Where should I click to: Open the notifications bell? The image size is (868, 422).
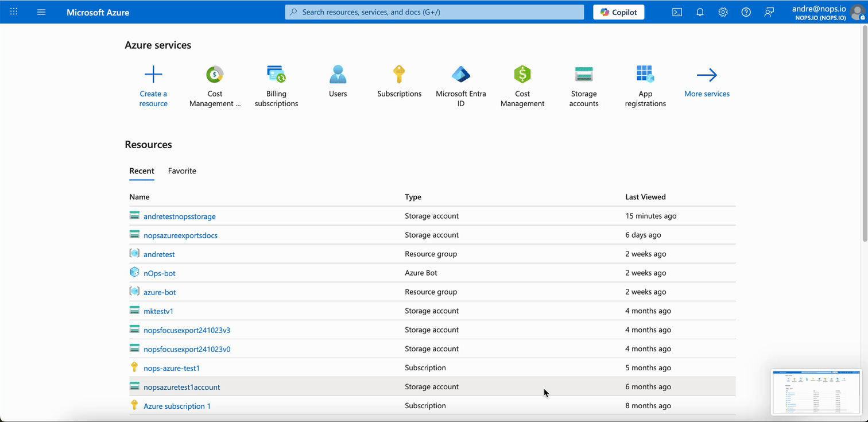click(700, 11)
